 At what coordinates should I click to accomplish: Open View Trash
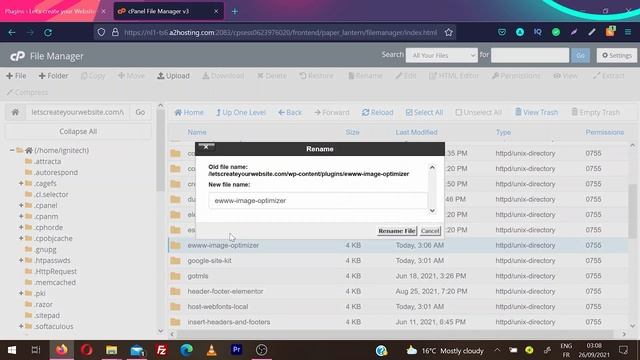[x=536, y=112]
